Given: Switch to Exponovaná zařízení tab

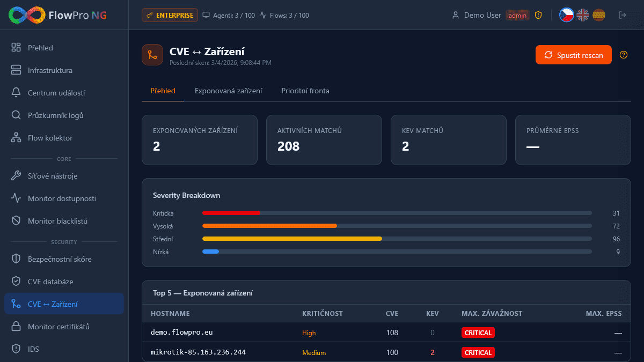Looking at the screenshot, I should pyautogui.click(x=229, y=91).
